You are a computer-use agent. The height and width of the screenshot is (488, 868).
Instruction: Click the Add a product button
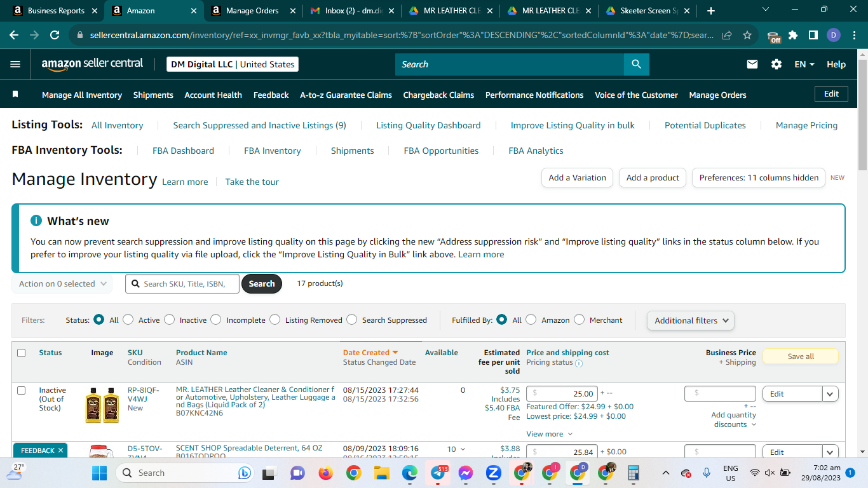point(653,178)
